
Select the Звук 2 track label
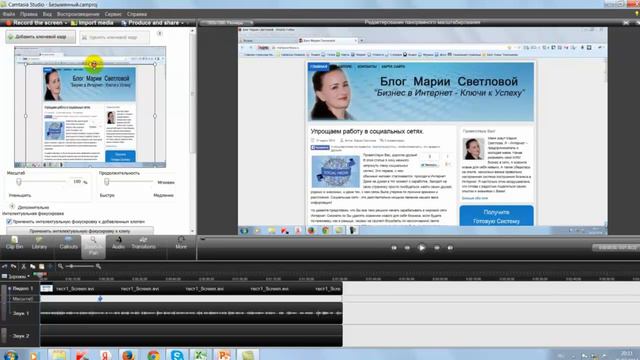[x=21, y=336]
